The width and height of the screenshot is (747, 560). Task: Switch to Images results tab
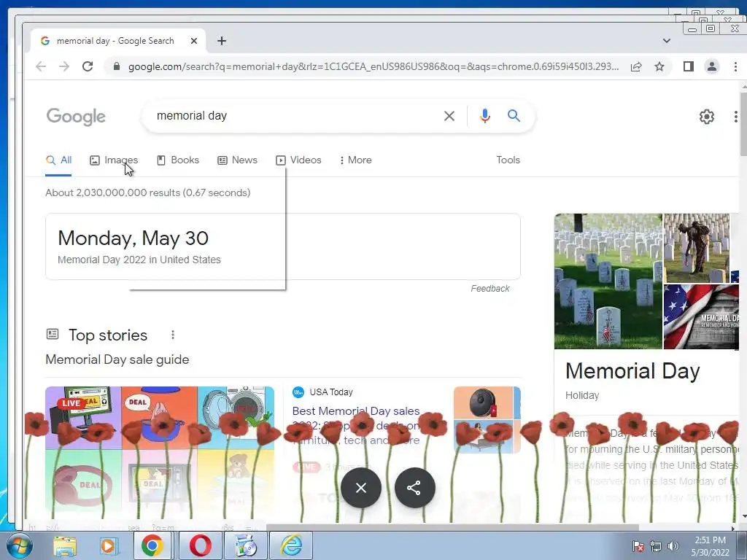point(114,160)
